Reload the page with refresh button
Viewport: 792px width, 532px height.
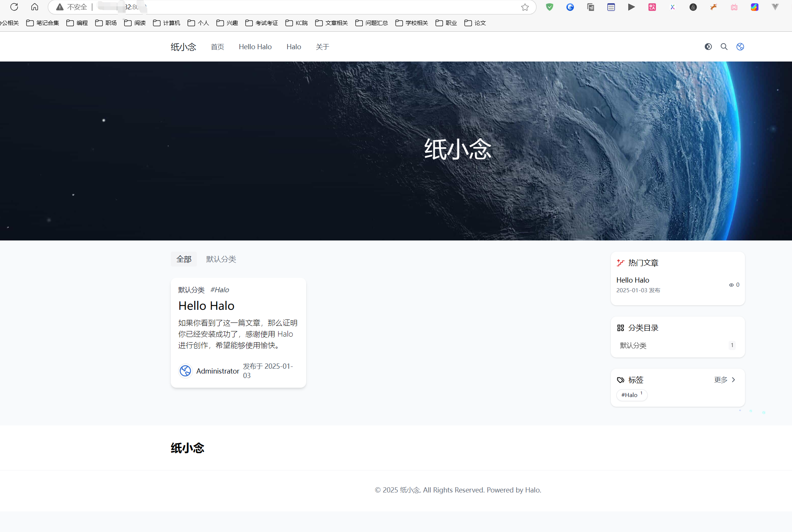pos(14,7)
